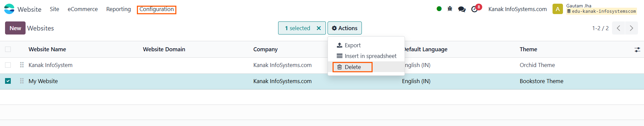
Task: Open the Configuration menu
Action: tap(157, 9)
